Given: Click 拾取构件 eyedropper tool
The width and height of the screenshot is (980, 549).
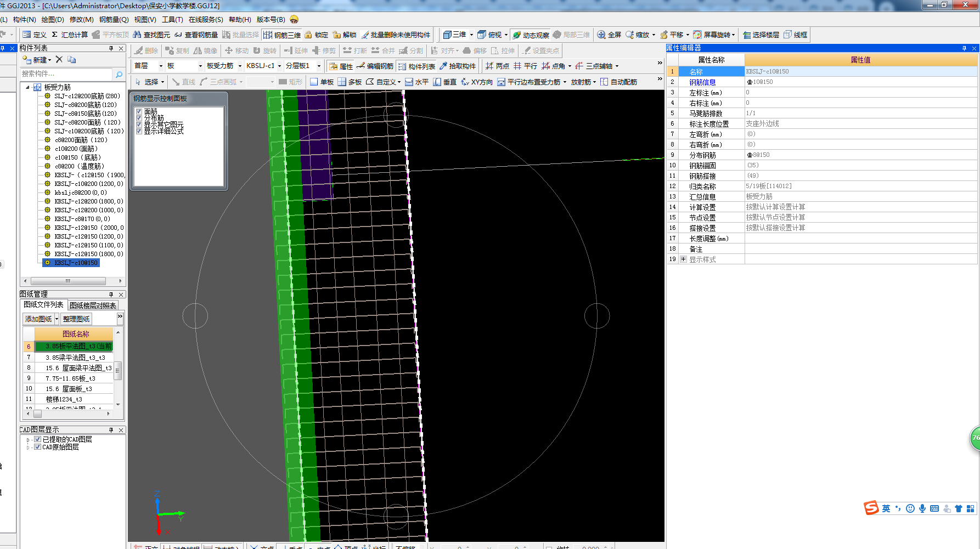Looking at the screenshot, I should pos(458,66).
